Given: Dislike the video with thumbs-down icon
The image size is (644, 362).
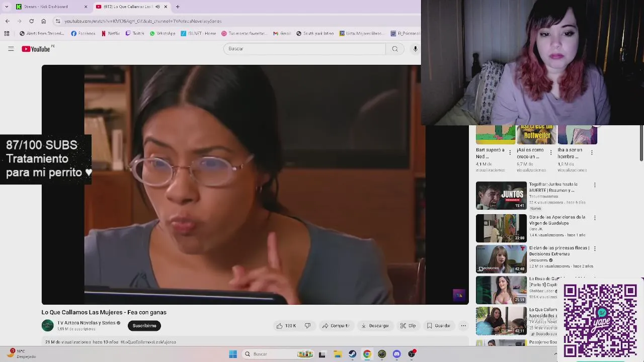Looking at the screenshot, I should (307, 326).
